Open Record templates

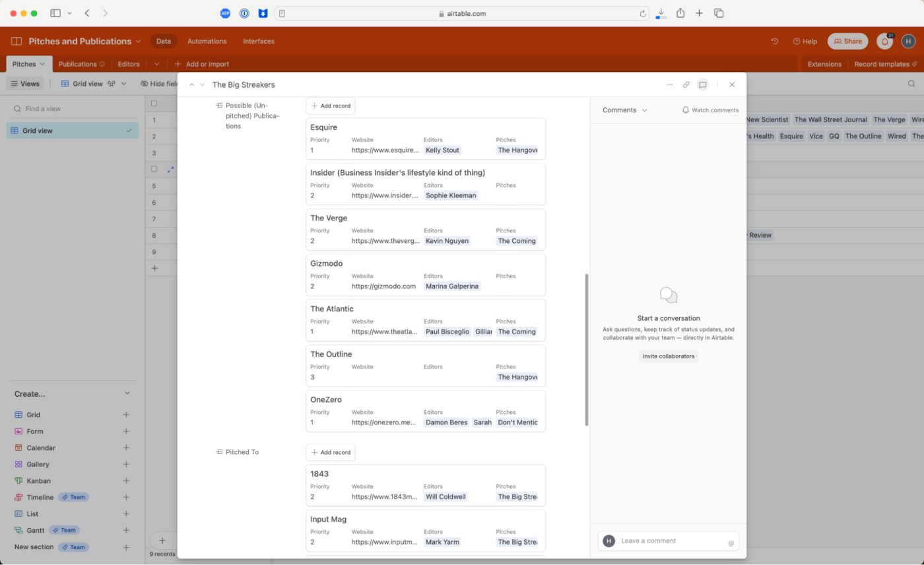coord(886,64)
